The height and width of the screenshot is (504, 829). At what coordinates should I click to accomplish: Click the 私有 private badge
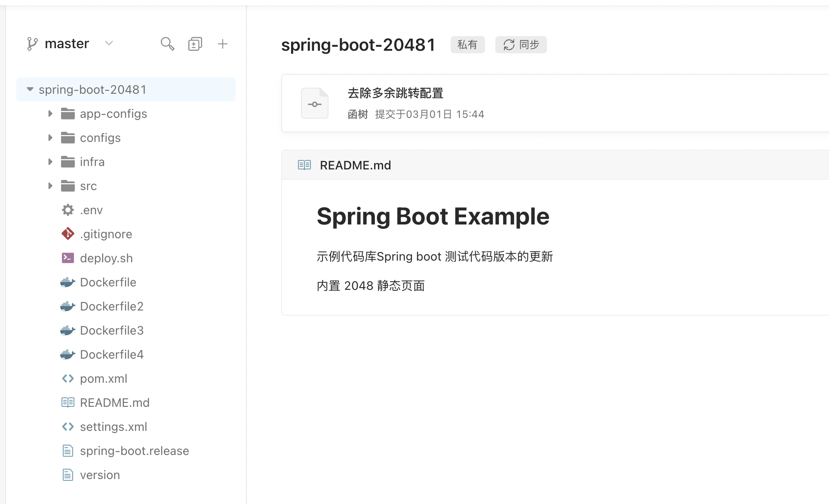click(467, 45)
